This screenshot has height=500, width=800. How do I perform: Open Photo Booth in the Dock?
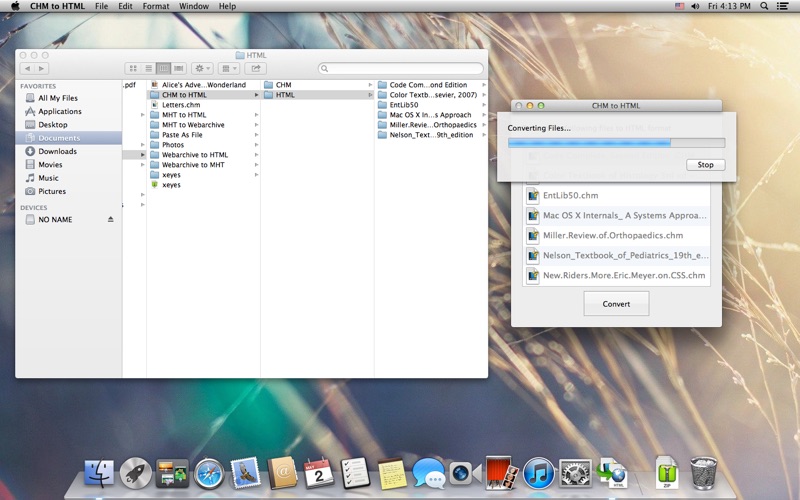[502, 473]
